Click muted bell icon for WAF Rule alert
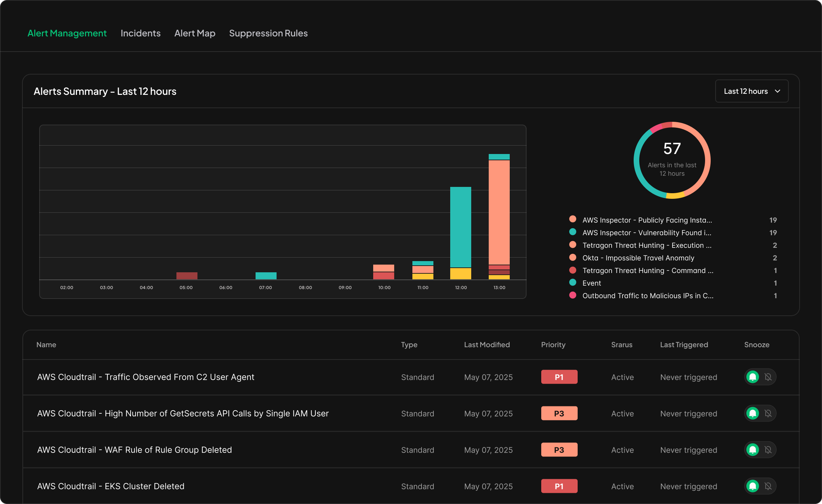Image resolution: width=822 pixels, height=504 pixels. pos(768,450)
